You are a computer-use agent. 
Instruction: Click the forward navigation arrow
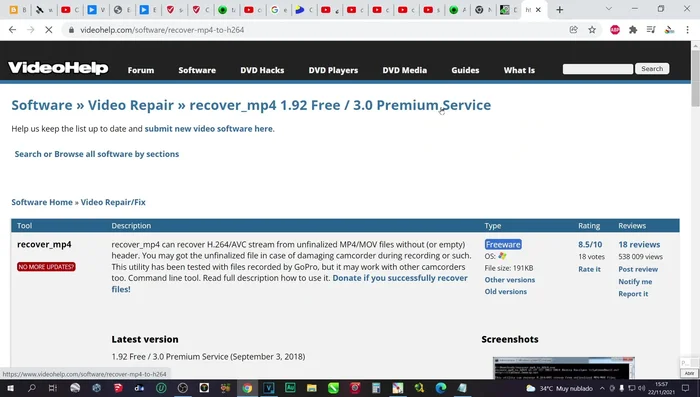(30, 30)
